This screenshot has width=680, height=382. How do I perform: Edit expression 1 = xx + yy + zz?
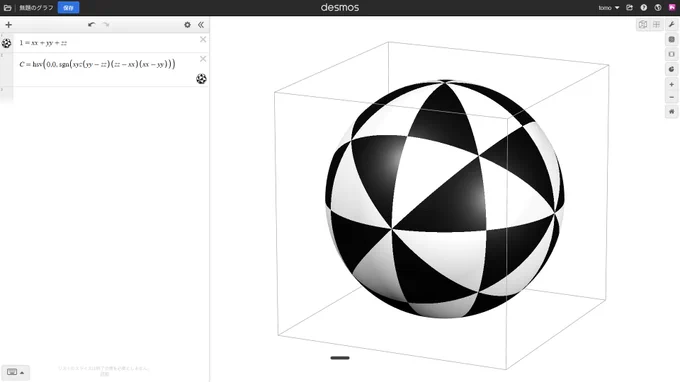tap(43, 43)
